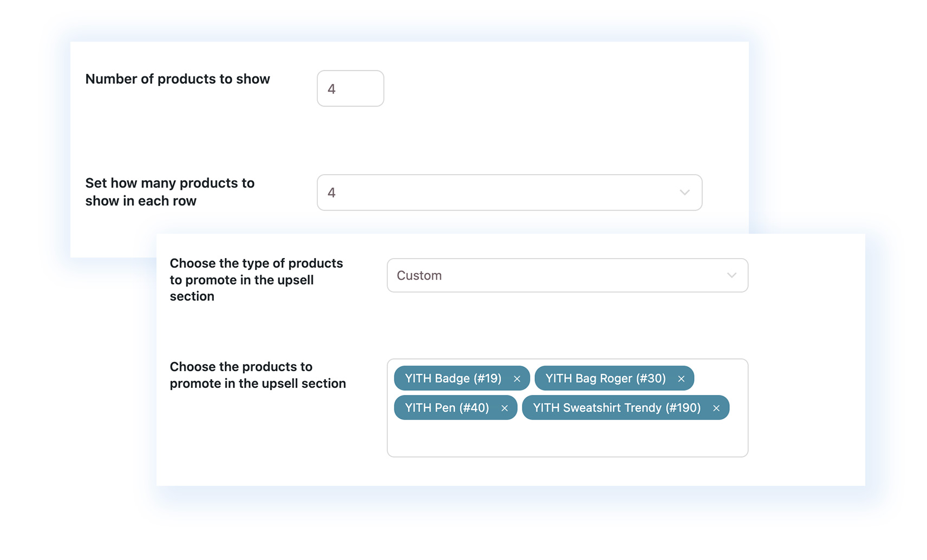Click the value 4 in the per-row dropdown
The width and height of the screenshot is (927, 560).
[x=331, y=193]
